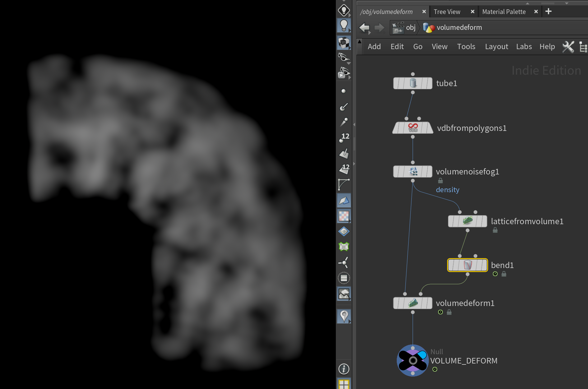Viewport: 588px width, 389px height.
Task: Click the bend1 node icon
Action: [467, 265]
